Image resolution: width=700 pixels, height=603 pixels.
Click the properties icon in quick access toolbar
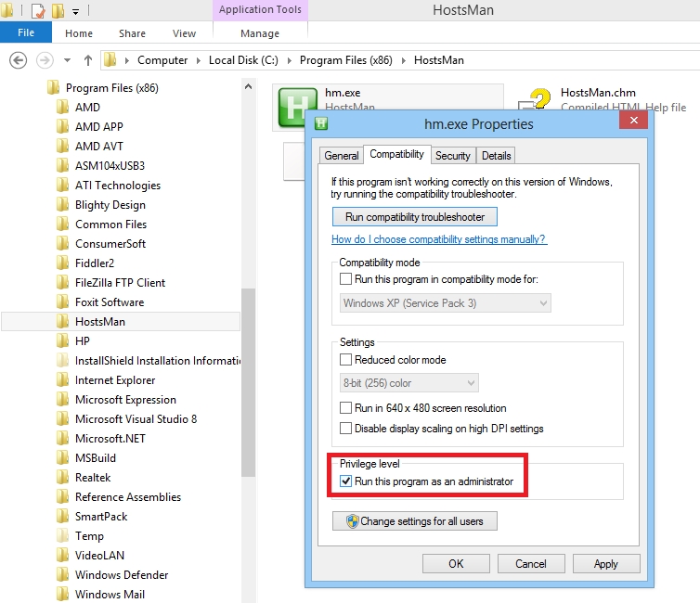point(38,10)
